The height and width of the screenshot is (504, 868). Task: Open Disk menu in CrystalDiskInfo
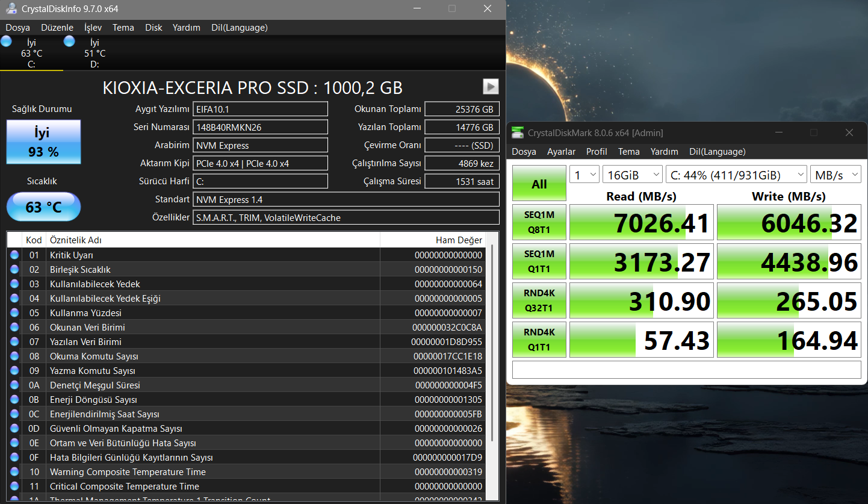pyautogui.click(x=153, y=28)
